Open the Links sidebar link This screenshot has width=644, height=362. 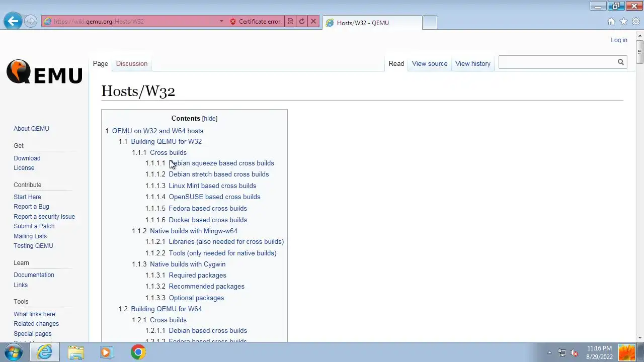[x=21, y=285]
